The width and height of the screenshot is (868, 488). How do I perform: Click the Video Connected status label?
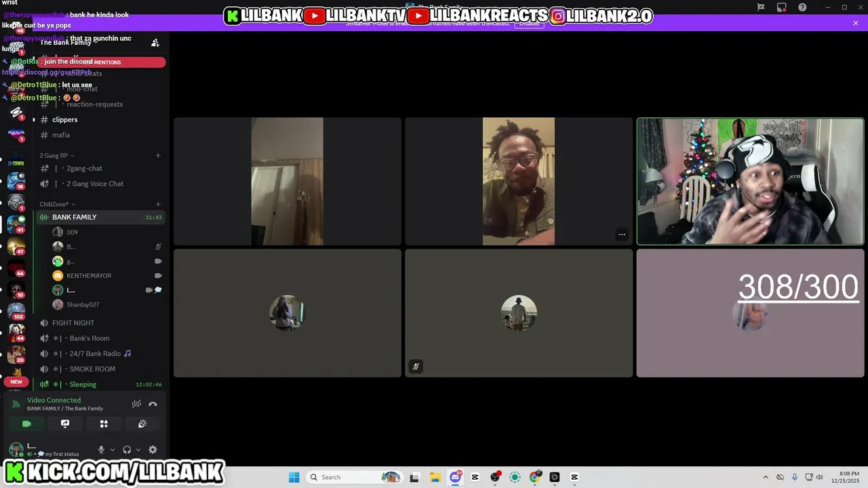point(54,400)
